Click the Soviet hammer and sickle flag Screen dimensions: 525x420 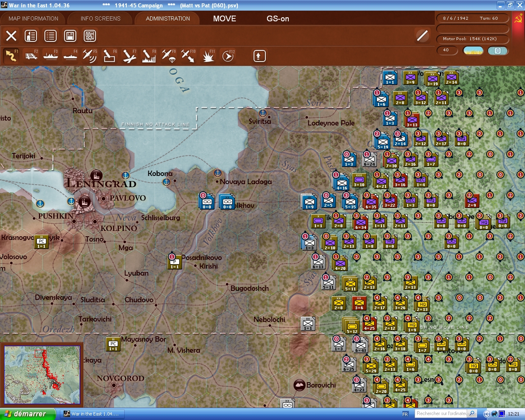518,19
